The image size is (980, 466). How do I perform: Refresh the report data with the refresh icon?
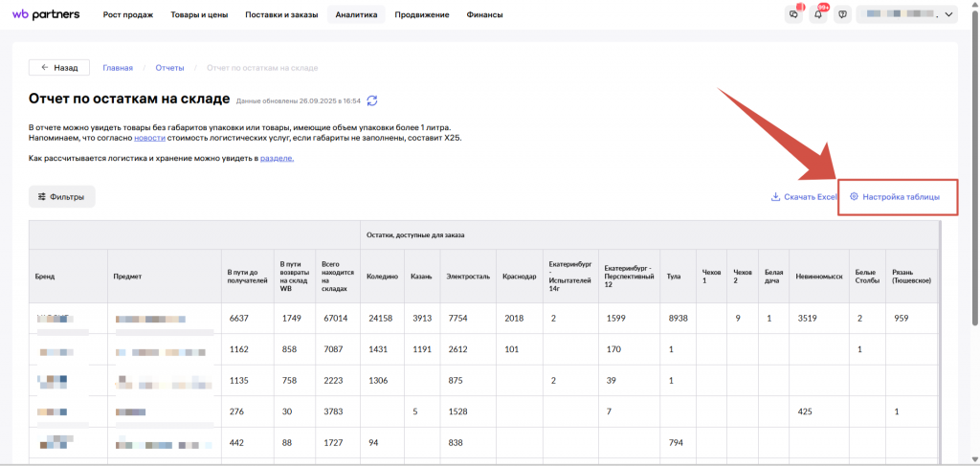click(x=372, y=100)
